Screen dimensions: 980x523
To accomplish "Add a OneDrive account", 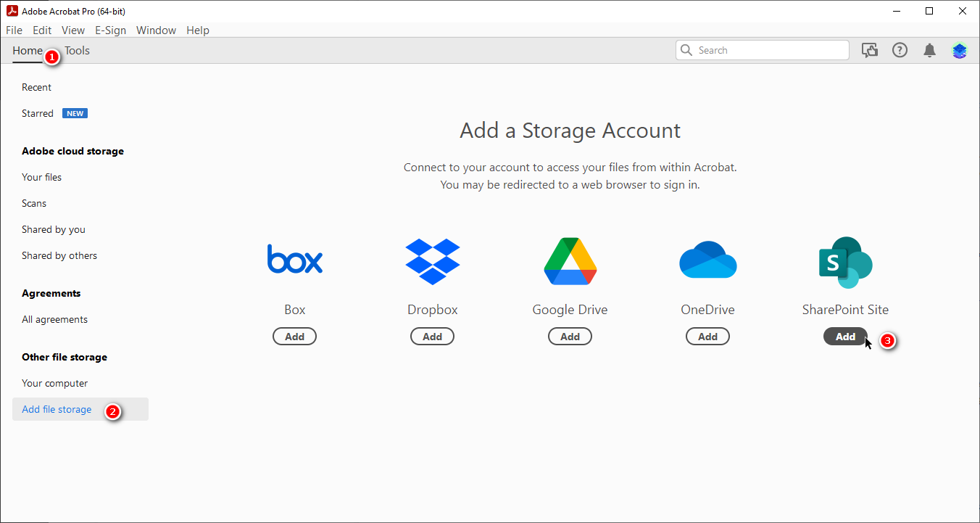I will coord(708,337).
